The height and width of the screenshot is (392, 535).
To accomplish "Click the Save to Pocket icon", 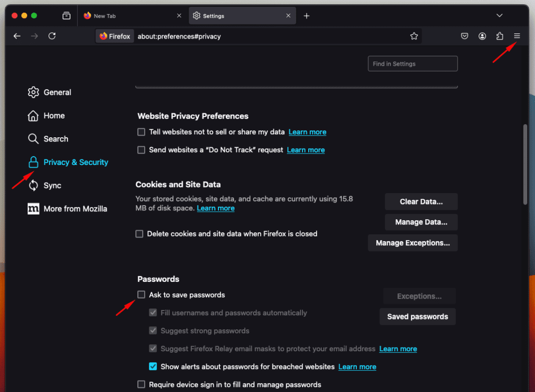I will click(x=464, y=36).
